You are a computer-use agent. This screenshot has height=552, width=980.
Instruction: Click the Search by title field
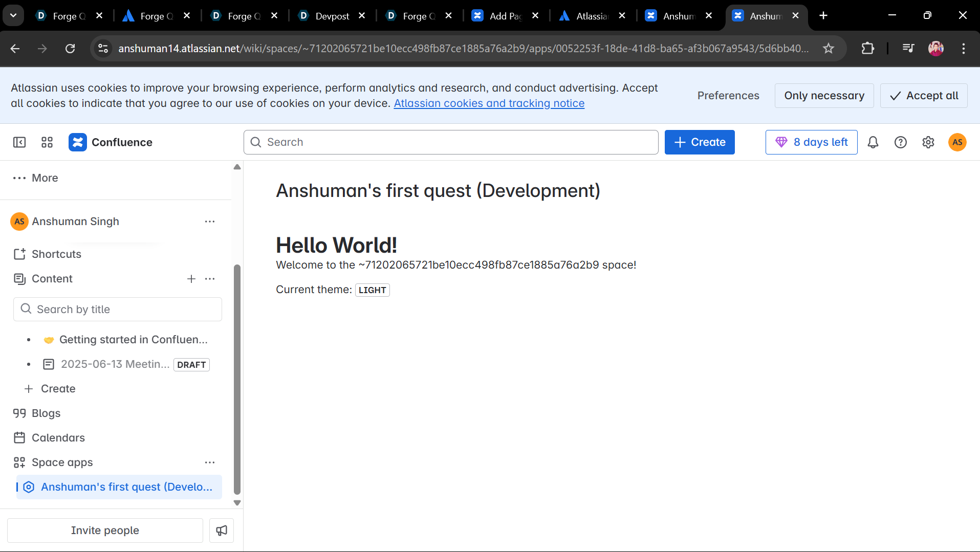click(118, 310)
